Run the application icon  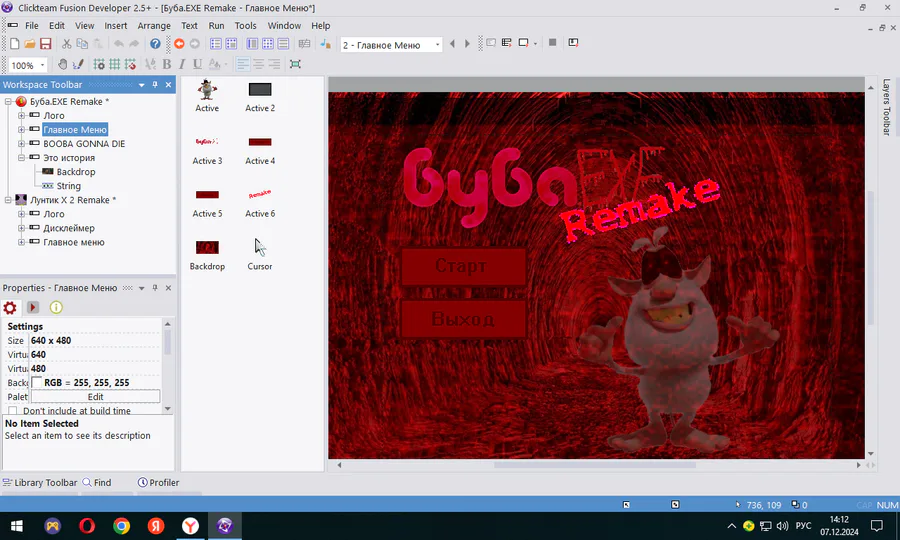(507, 43)
